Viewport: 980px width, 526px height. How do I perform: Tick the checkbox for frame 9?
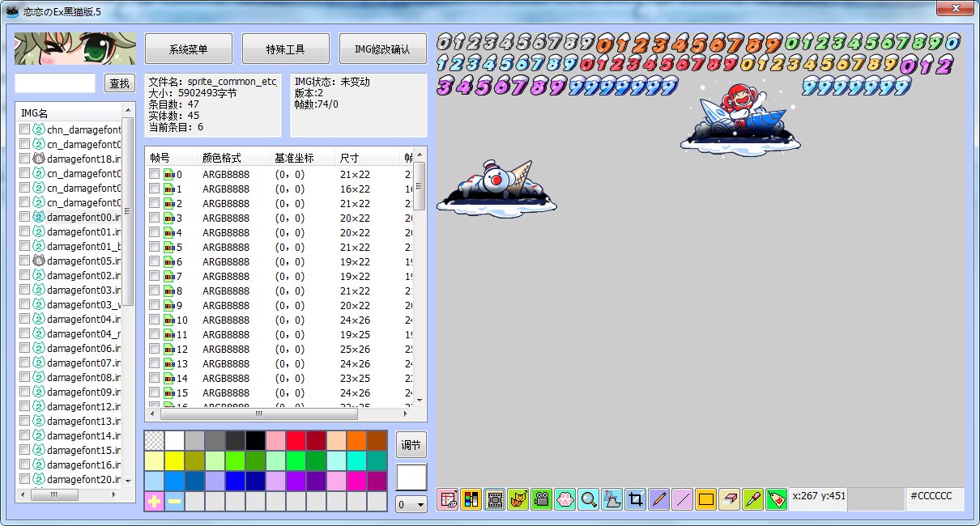[155, 305]
